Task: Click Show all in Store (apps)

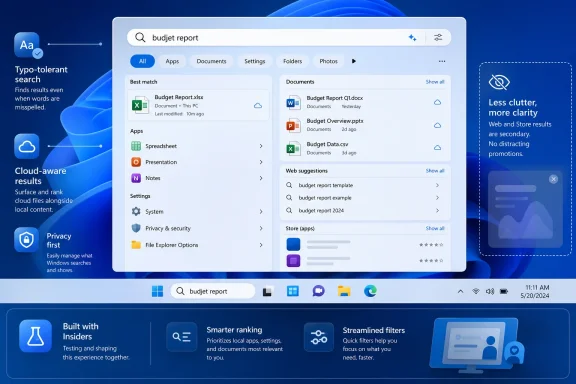Action: coord(435,228)
